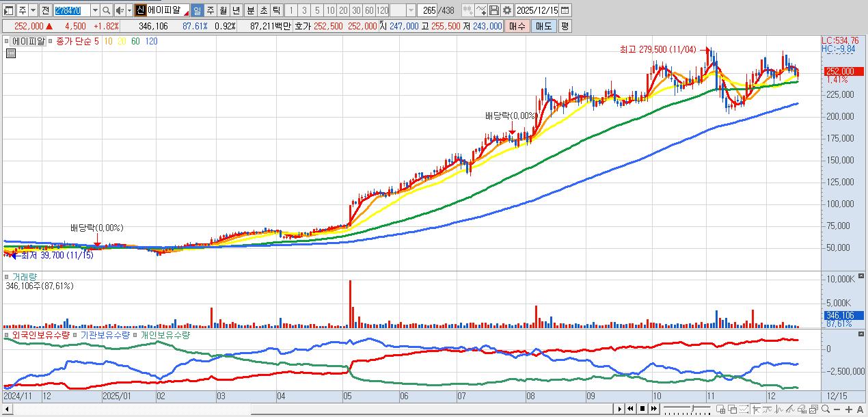Click the 기관보유수량 legend label
Image resolution: width=868 pixels, height=417 pixels.
pyautogui.click(x=105, y=335)
